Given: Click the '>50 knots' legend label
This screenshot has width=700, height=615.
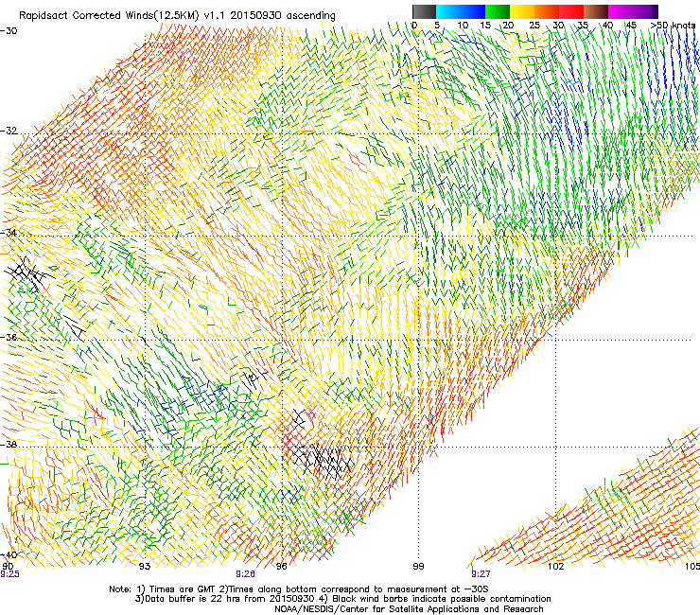Looking at the screenshot, I should click(673, 26).
